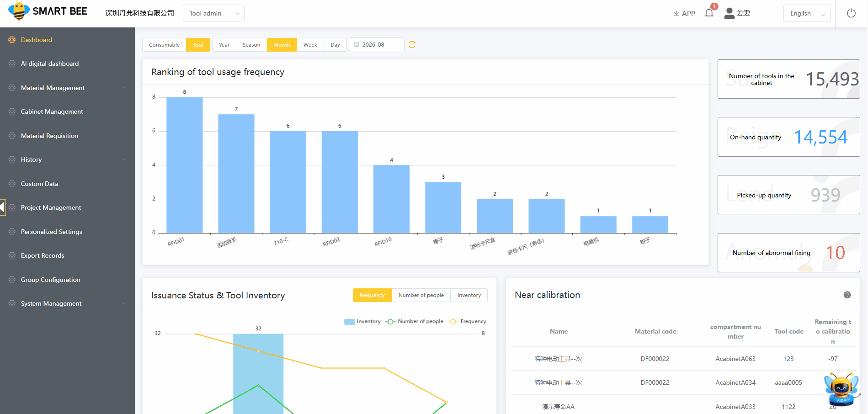Select the Number of people chart tab
This screenshot has height=414, width=868.
coord(421,295)
